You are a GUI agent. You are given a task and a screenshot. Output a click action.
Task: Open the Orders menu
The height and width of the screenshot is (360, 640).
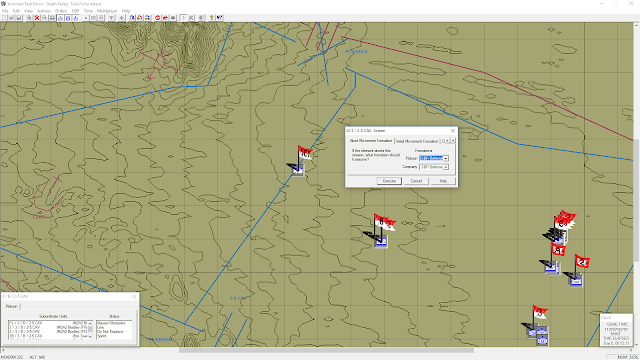(61, 11)
